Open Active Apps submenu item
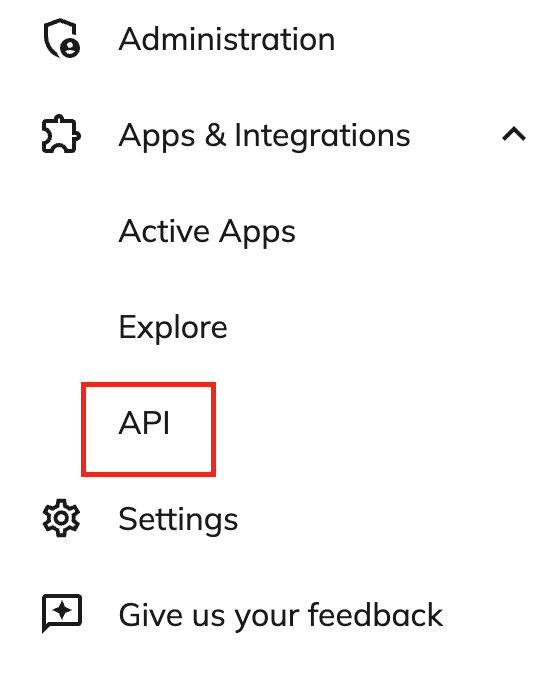 (x=207, y=232)
